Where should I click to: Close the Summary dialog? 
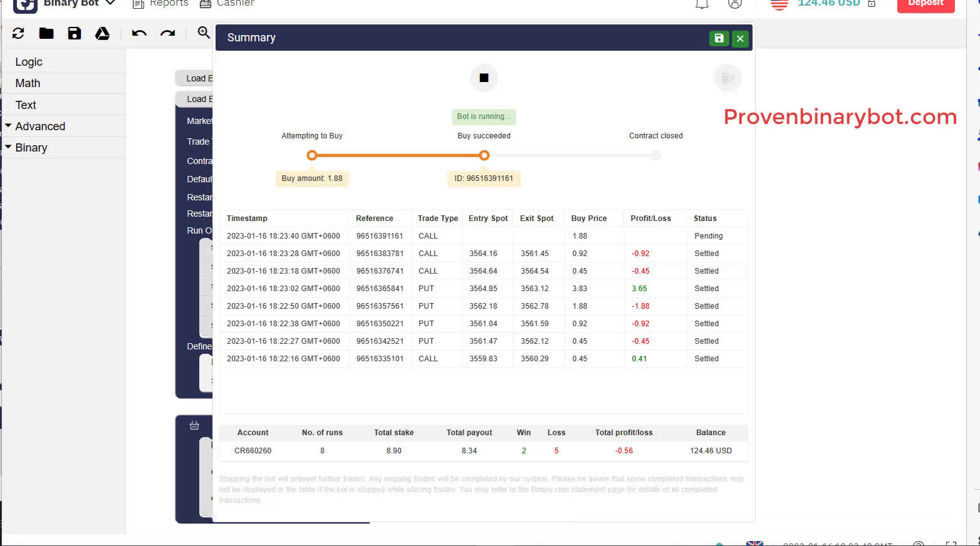(740, 38)
